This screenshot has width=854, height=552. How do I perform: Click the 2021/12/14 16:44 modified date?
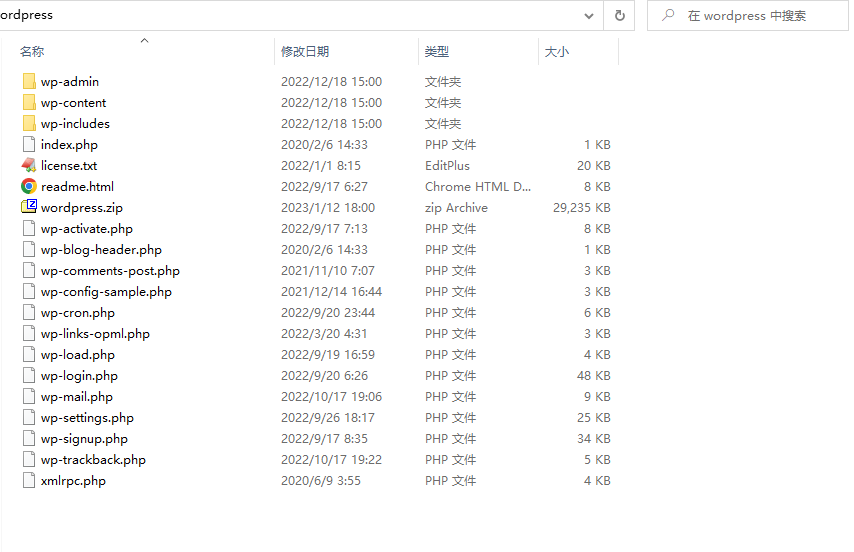click(x=331, y=291)
